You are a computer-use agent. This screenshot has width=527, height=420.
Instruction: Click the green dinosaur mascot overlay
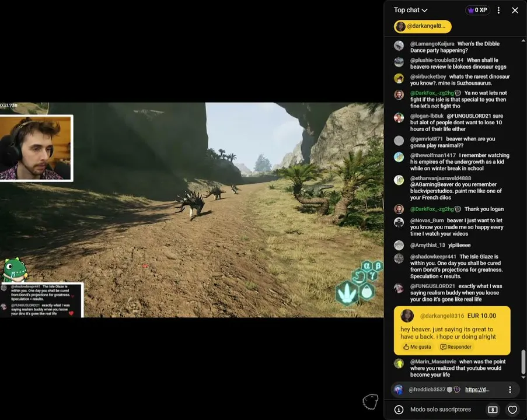14,270
